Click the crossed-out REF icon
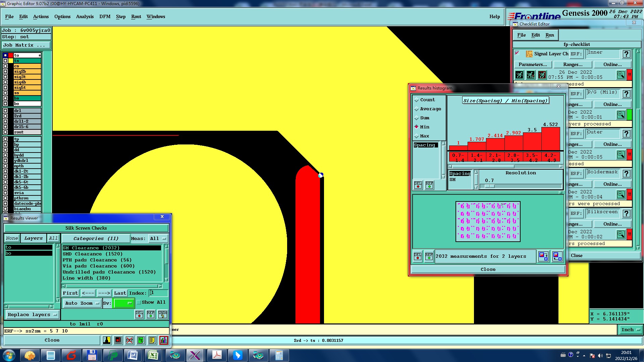 click(x=129, y=340)
